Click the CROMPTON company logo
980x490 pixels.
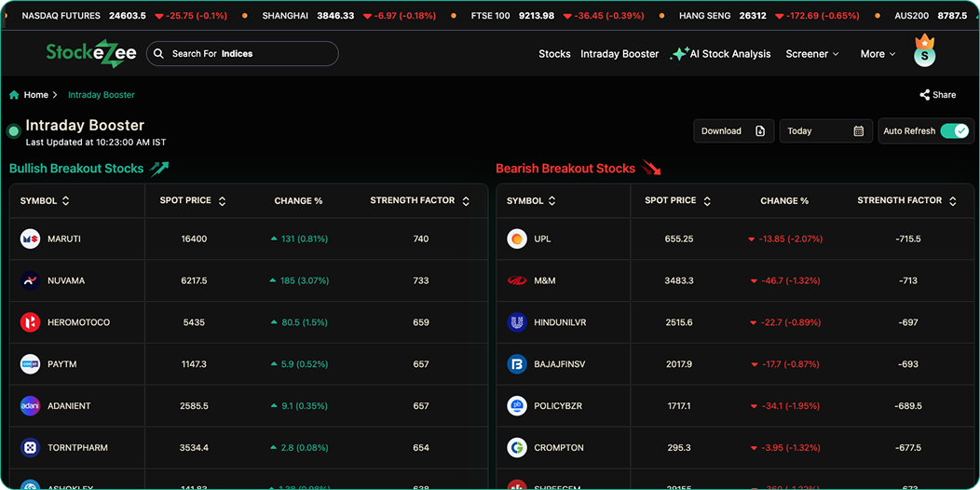(517, 447)
